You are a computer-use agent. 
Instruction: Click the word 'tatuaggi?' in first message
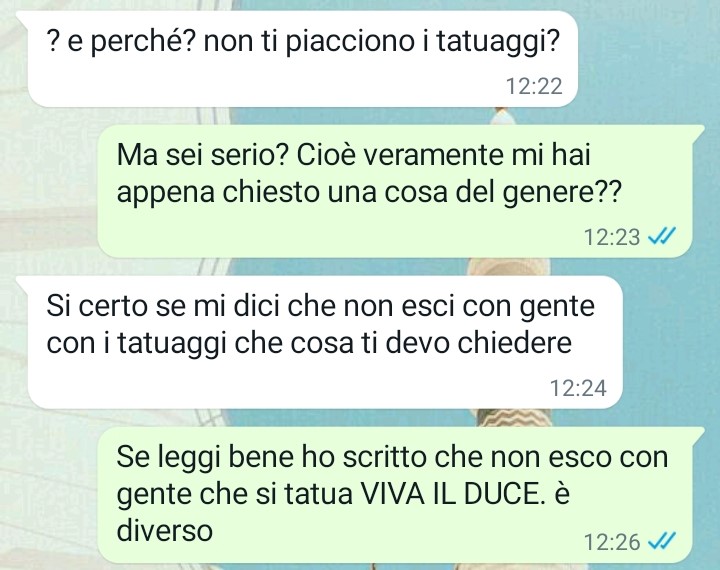pos(497,42)
